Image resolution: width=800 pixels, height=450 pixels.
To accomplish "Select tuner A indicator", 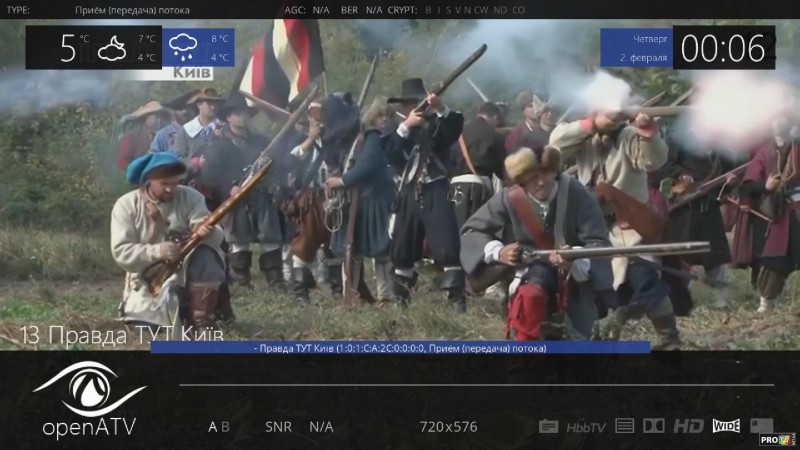I will point(212,427).
